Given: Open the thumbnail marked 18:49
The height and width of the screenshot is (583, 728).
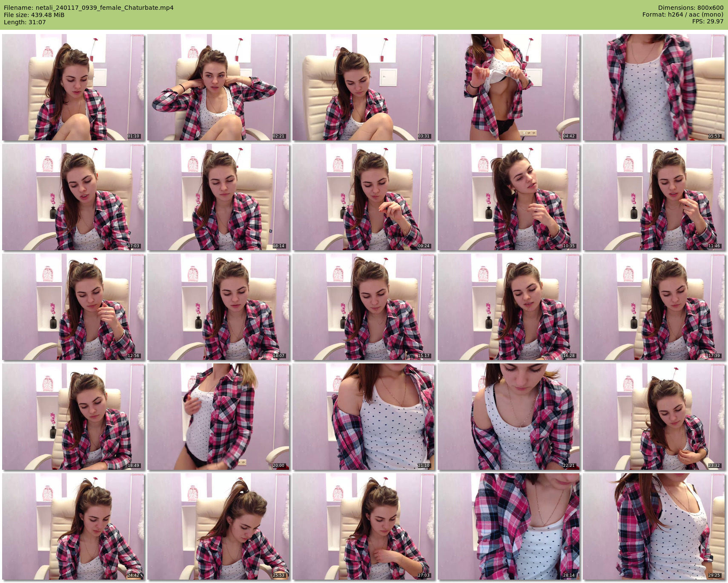Looking at the screenshot, I should (73, 417).
